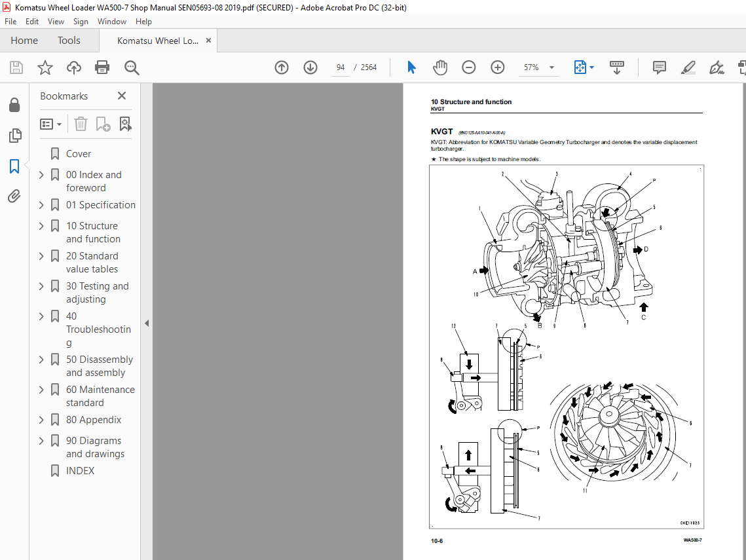Screen dimensions: 746x560
Task: Switch to Home tab
Action: click(24, 41)
